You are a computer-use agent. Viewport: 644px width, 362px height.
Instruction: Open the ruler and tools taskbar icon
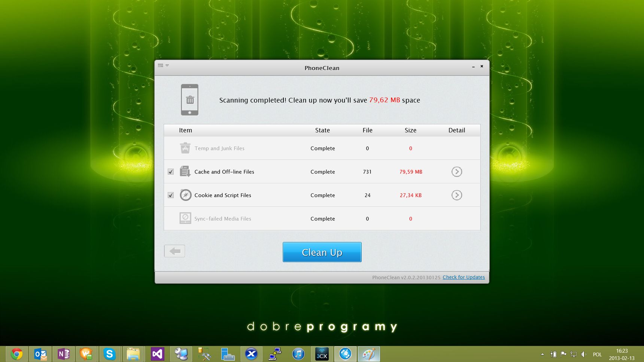204,354
